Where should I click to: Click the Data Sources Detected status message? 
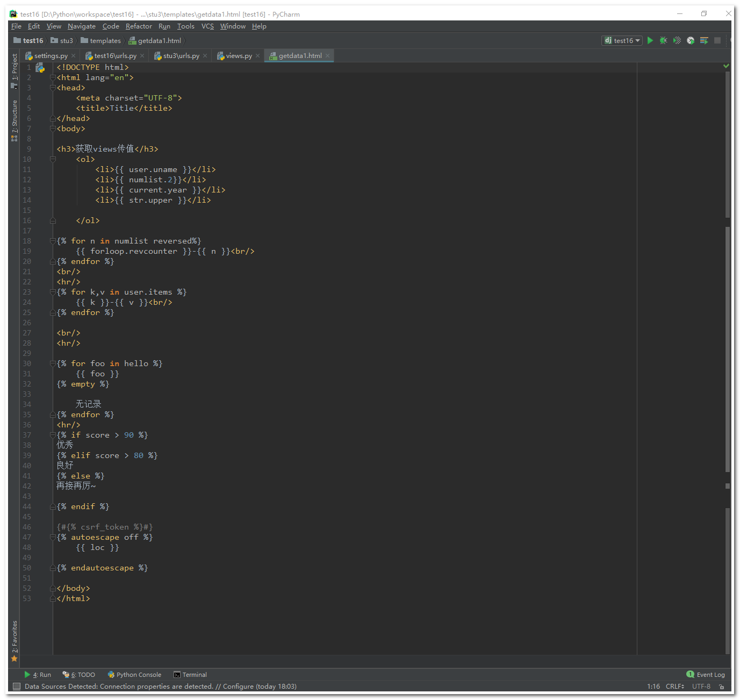[161, 687]
